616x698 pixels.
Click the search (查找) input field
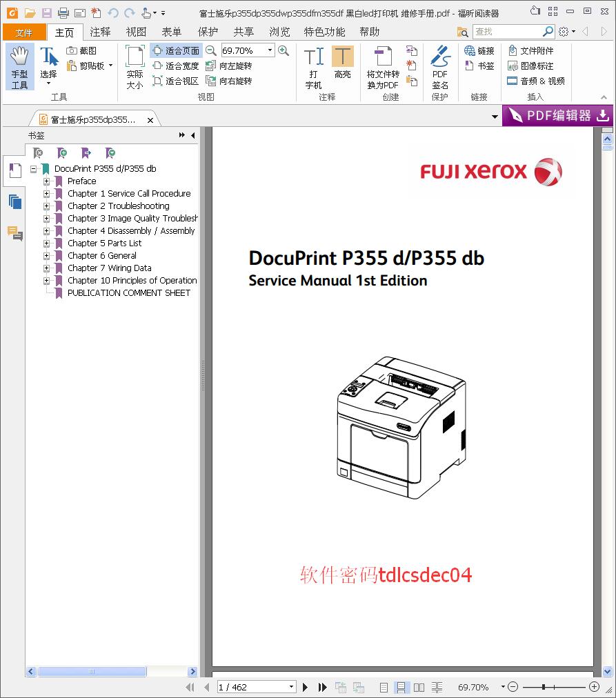tap(507, 32)
